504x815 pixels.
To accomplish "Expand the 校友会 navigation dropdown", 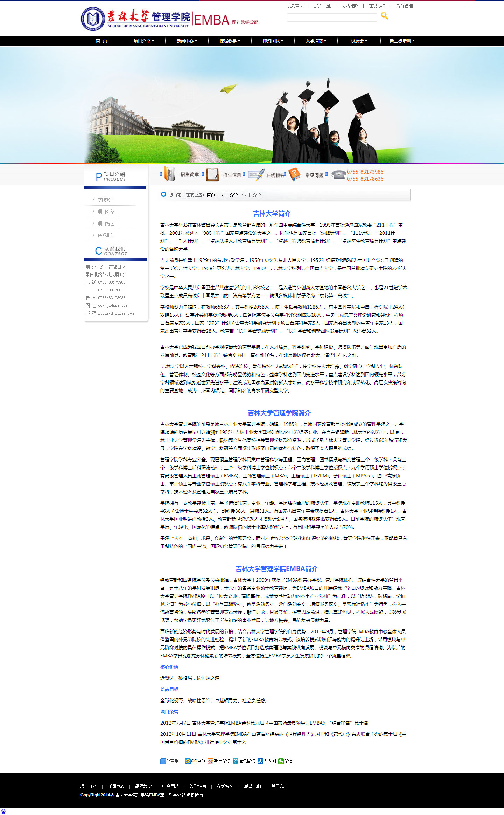I will coord(359,41).
